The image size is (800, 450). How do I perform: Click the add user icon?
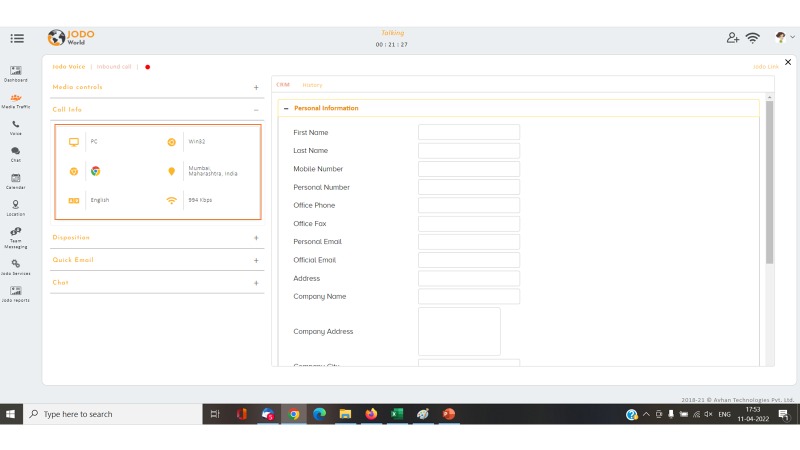pos(732,38)
